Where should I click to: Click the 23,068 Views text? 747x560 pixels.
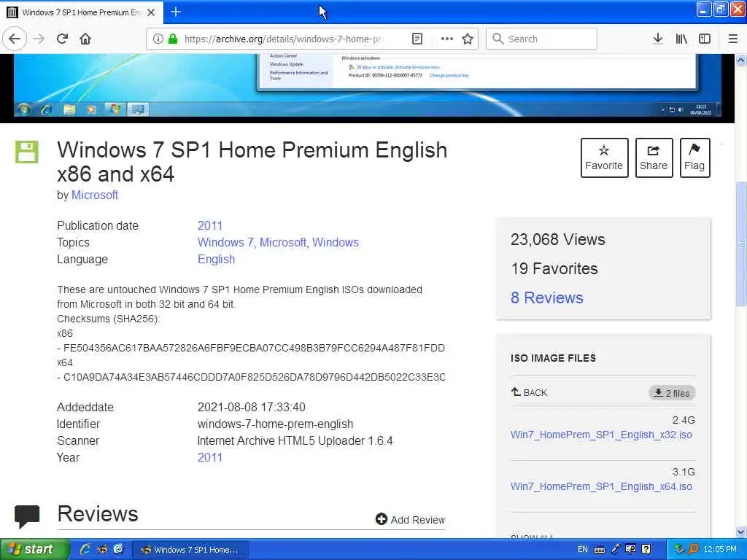click(x=558, y=239)
